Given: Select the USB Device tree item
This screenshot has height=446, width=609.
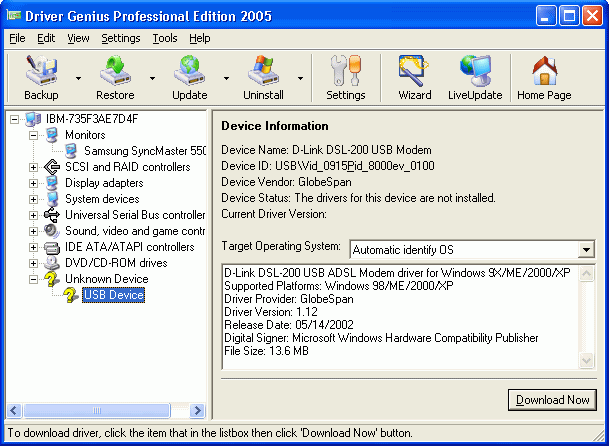Looking at the screenshot, I should coord(113,295).
